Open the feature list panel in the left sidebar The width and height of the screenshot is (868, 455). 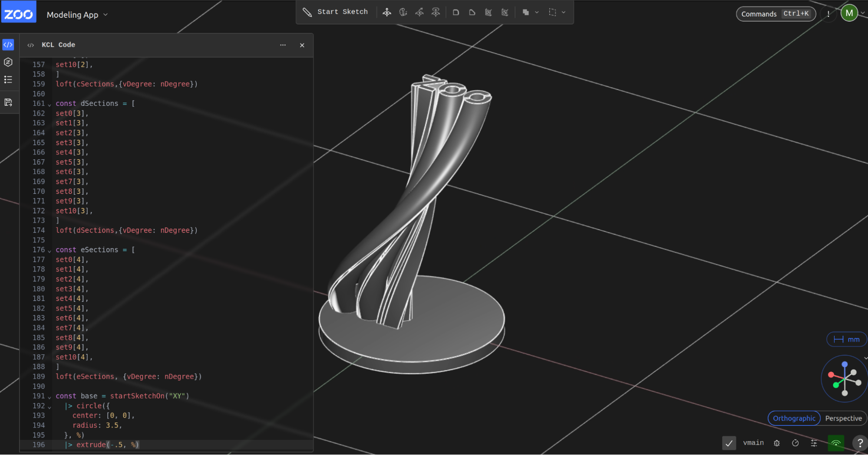point(8,79)
